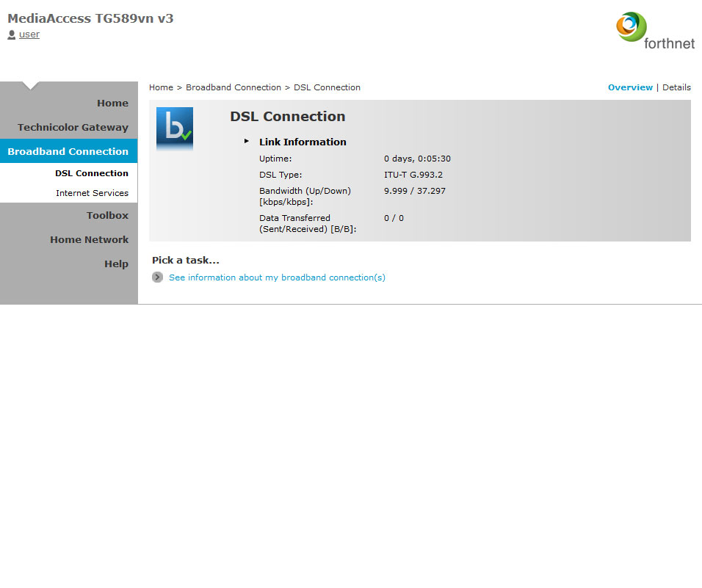The image size is (702, 588).
Task: Click the forthnet logo
Action: click(656, 31)
